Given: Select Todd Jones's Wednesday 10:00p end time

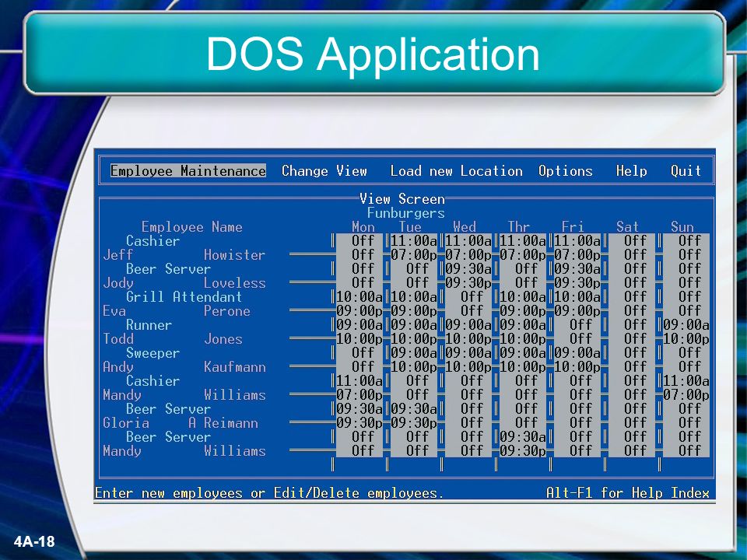Looking at the screenshot, I should pyautogui.click(x=468, y=339).
